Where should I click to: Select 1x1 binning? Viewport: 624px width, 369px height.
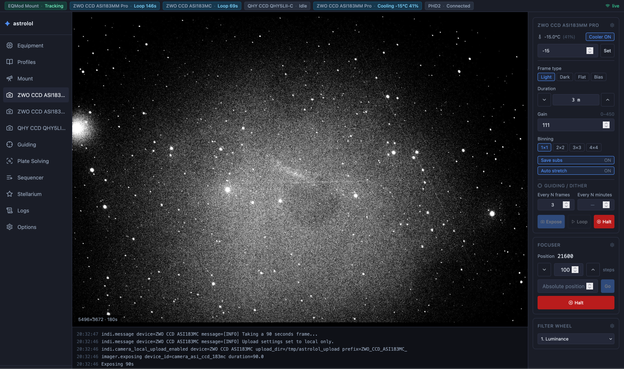coord(544,147)
